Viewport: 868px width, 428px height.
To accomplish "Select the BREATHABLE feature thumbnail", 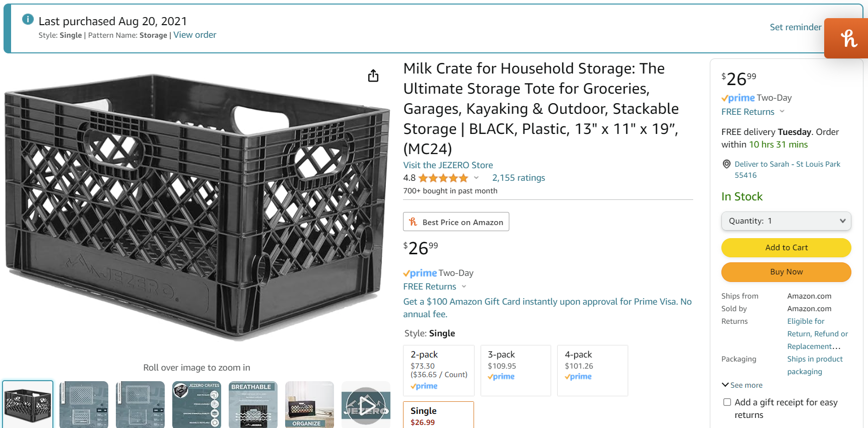I will [253, 405].
